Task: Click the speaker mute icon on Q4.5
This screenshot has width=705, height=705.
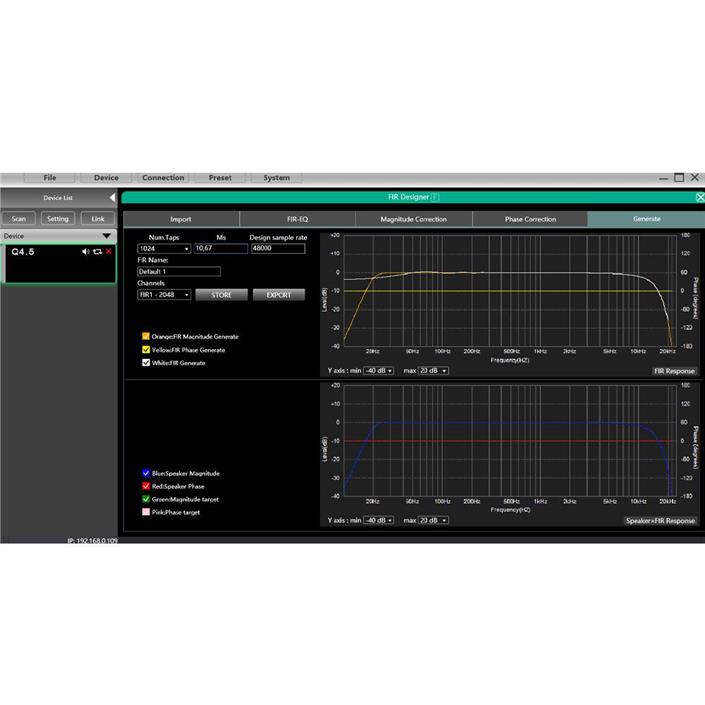Action: (x=86, y=252)
